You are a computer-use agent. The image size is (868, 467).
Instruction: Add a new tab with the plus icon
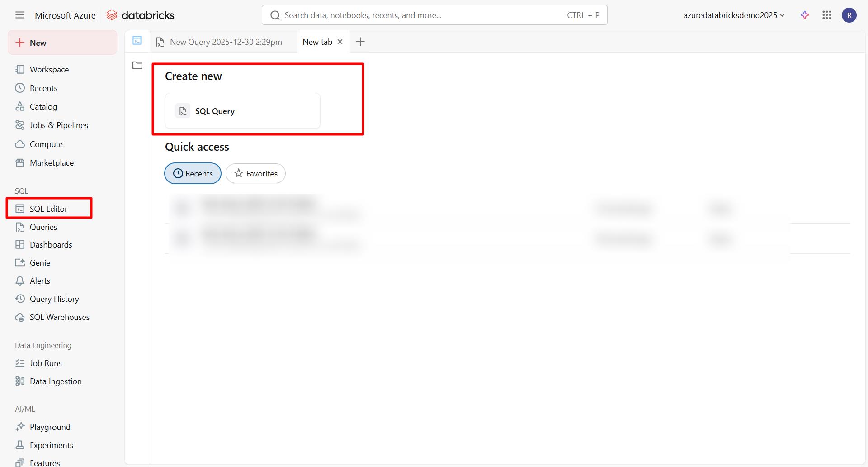point(360,42)
